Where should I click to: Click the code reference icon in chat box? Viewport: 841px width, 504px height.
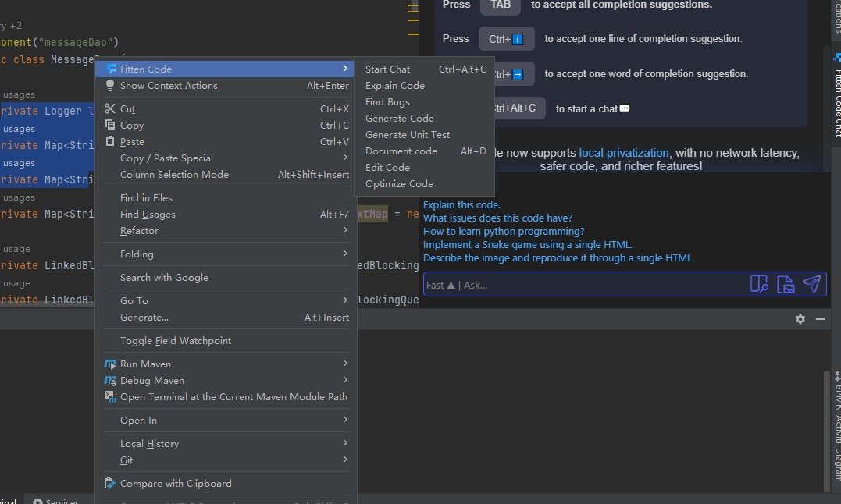(x=759, y=284)
